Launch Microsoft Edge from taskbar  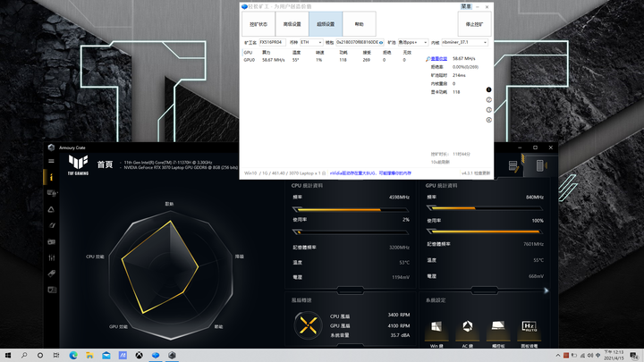point(73,356)
